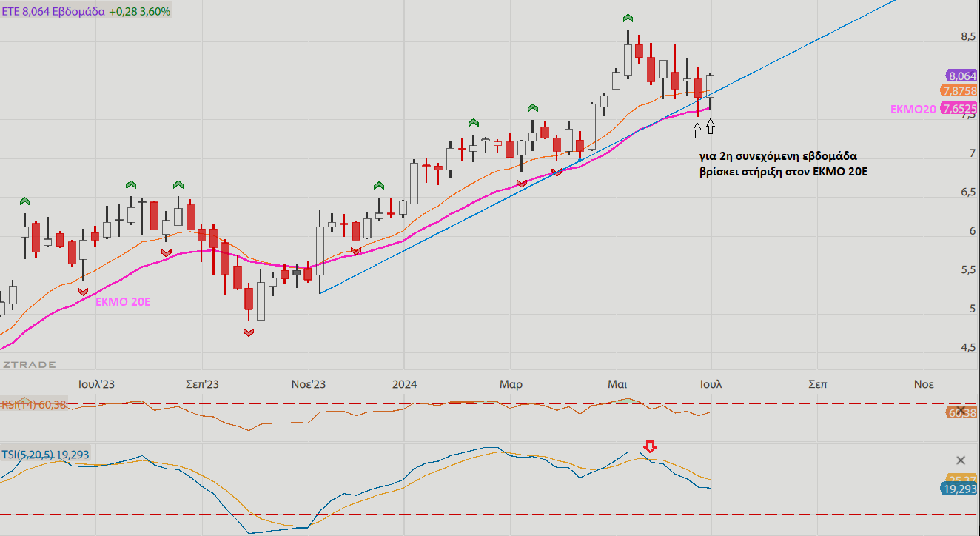980x536 pixels.
Task: Click the Ιουλ'23 date axis label
Action: click(x=96, y=384)
